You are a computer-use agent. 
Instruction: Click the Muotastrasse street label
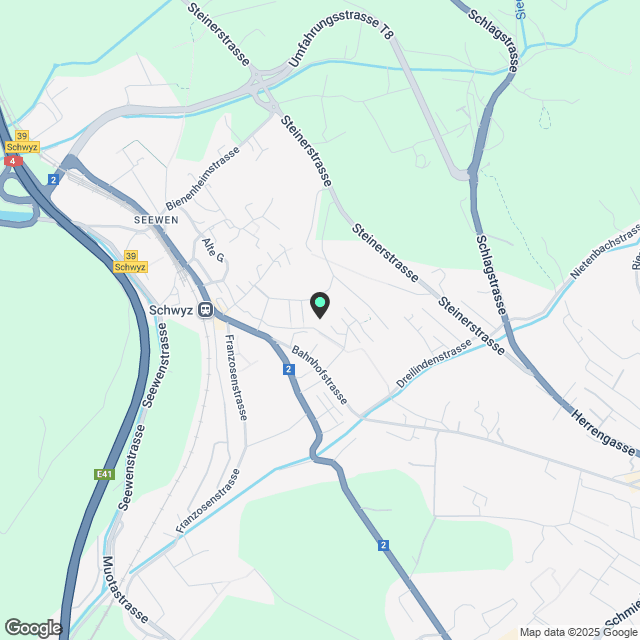coord(125,589)
